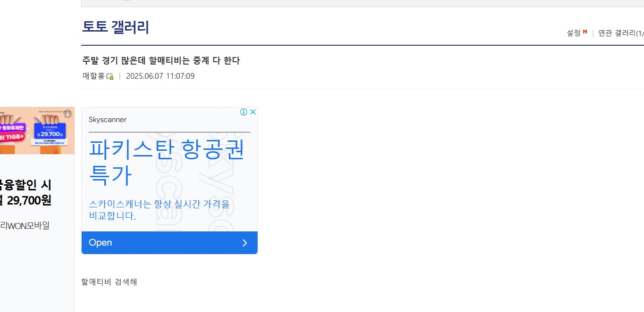
Task: Click the 스카이스캐너 ad description text
Action: [162, 210]
